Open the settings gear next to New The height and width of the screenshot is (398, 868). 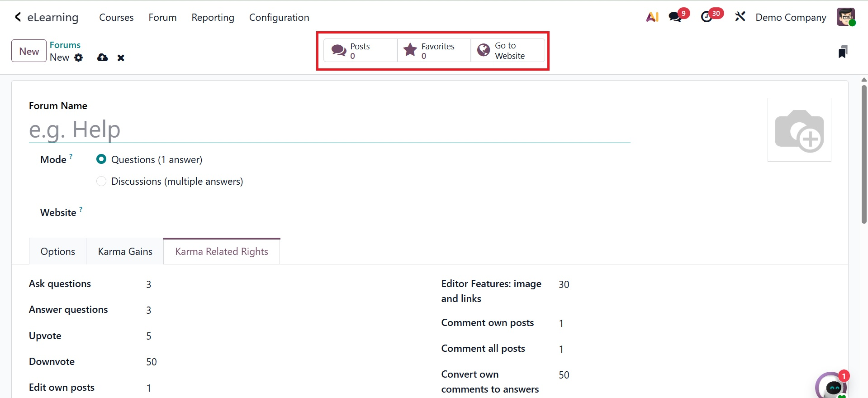[x=79, y=58]
